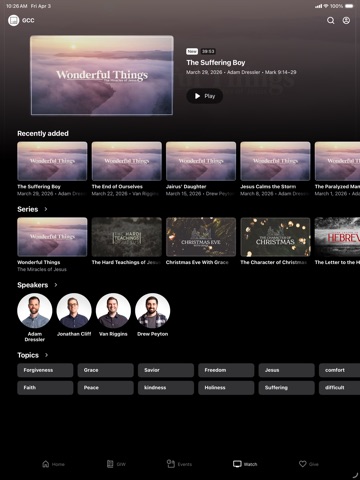Choose the difficult topic
This screenshot has width=360, height=480.
(339, 388)
